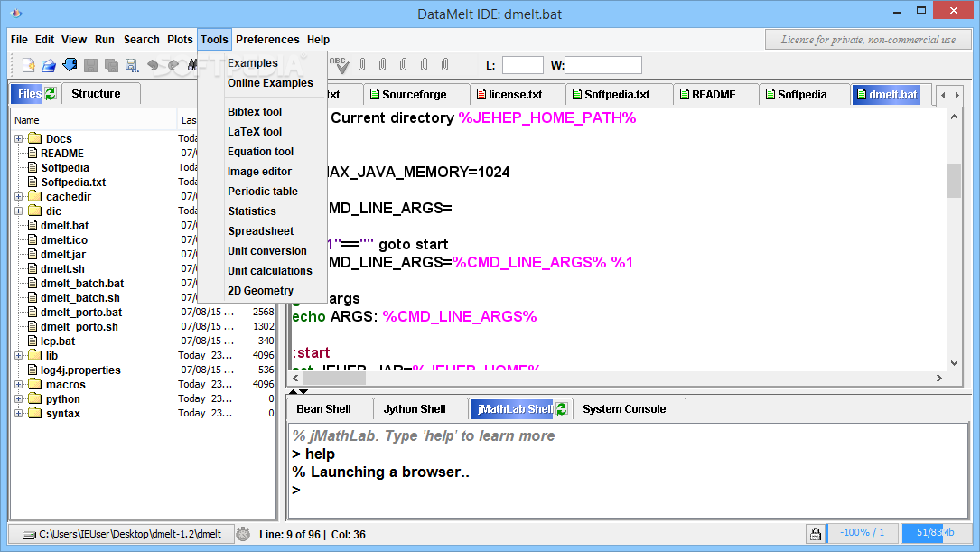
Task: Click the DataMelt app icon in title bar
Action: point(16,13)
